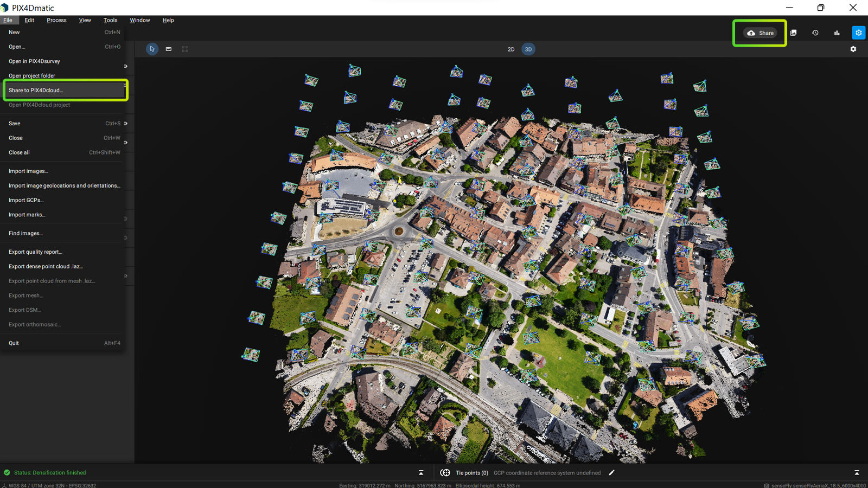Open the processing options with the blue gear icon
The image size is (868, 488).
tap(859, 33)
